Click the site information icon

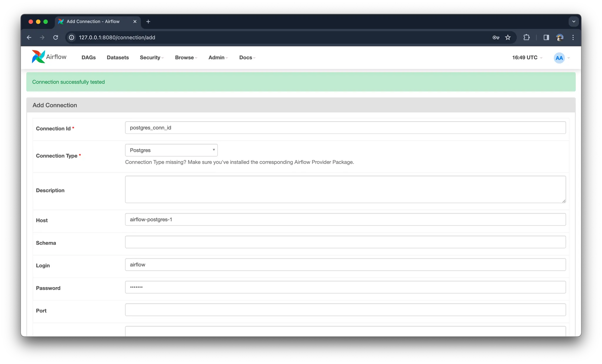71,37
